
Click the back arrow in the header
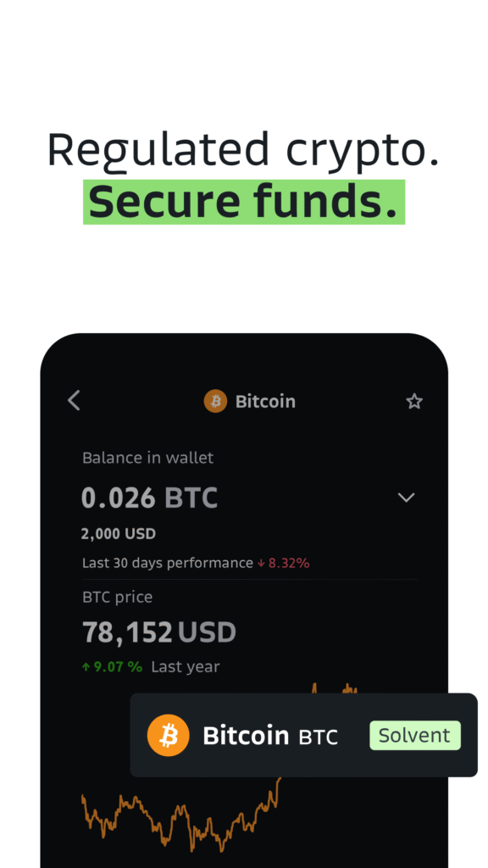tap(74, 401)
